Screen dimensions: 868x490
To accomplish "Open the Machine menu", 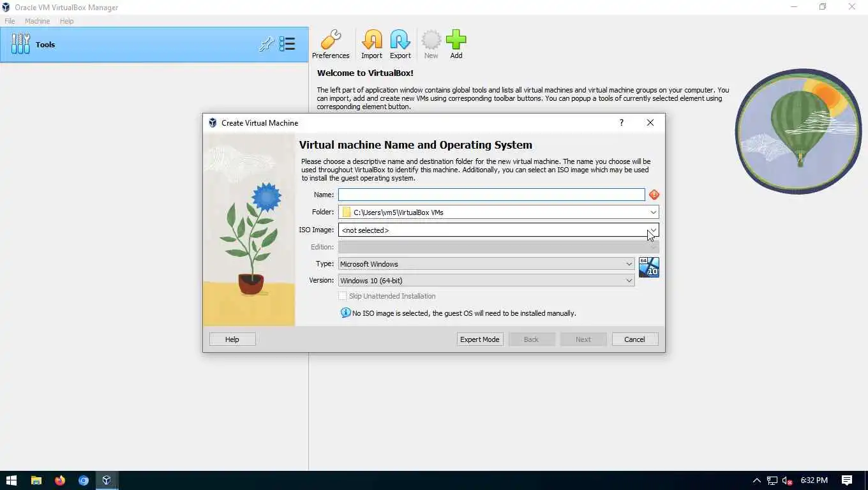I will coord(37,21).
